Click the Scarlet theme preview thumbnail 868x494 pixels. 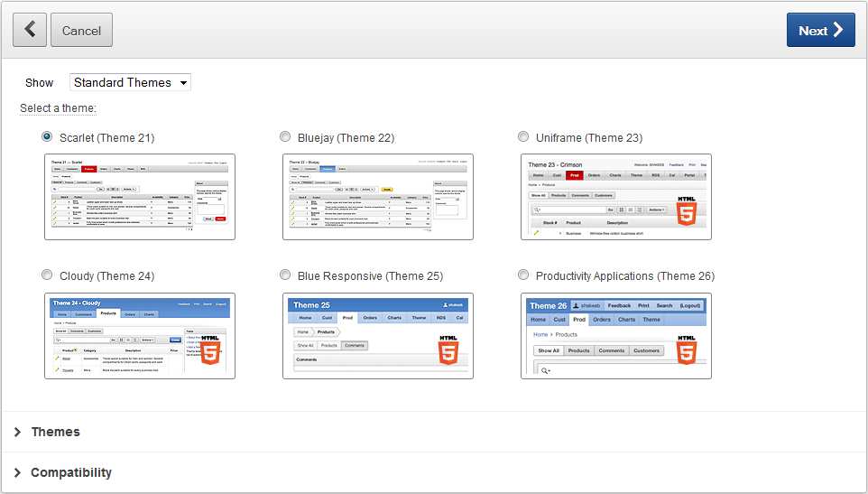coord(140,197)
